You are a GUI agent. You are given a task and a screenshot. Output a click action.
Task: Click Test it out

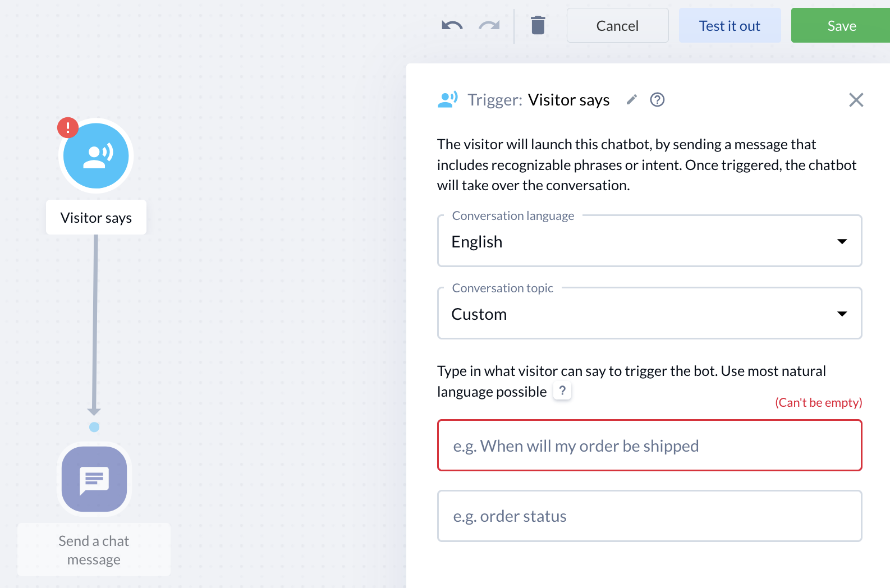click(x=730, y=25)
